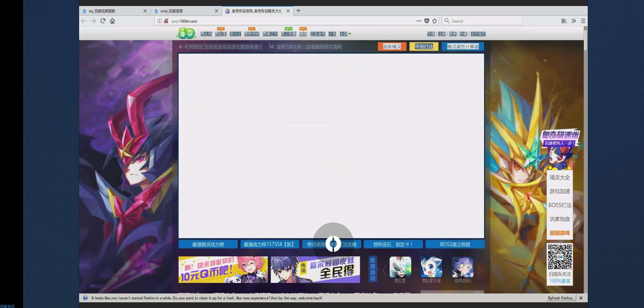Open a new tab
Image resolution: width=644 pixels, height=308 pixels.
tap(298, 11)
